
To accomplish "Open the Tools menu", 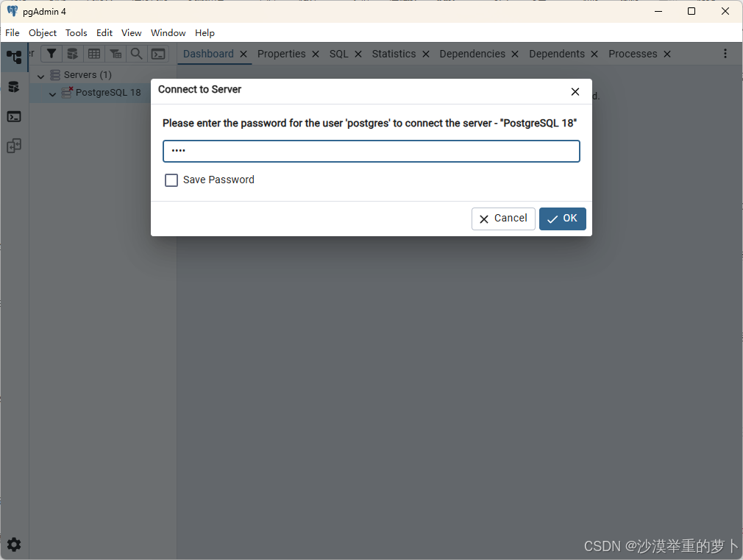I will (77, 32).
